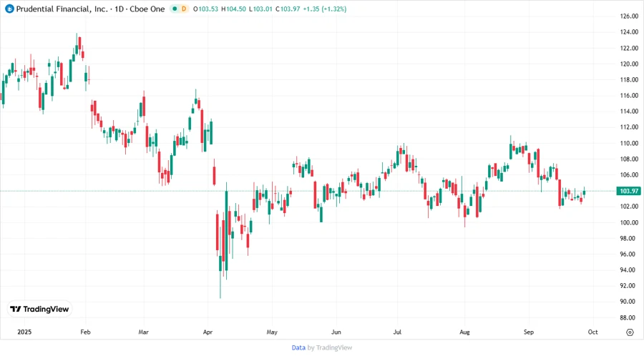
Task: Open the chart settings gear icon
Action: tap(630, 332)
